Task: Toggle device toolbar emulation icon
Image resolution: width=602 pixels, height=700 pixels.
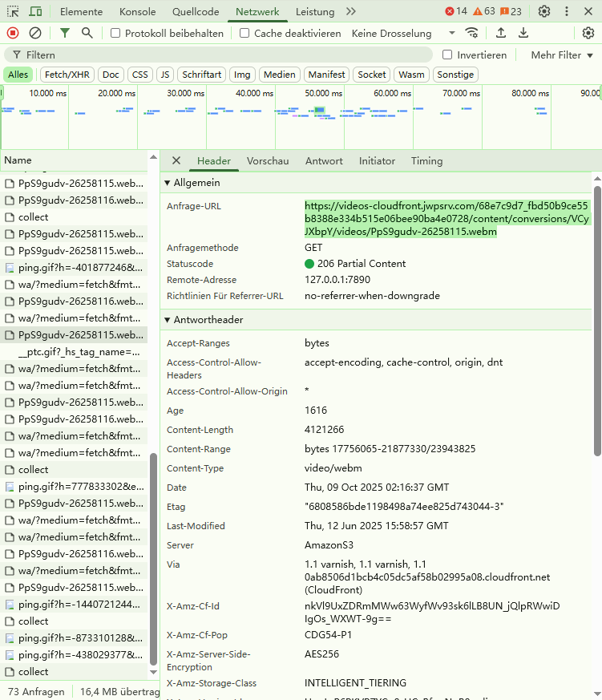Action: [x=35, y=11]
